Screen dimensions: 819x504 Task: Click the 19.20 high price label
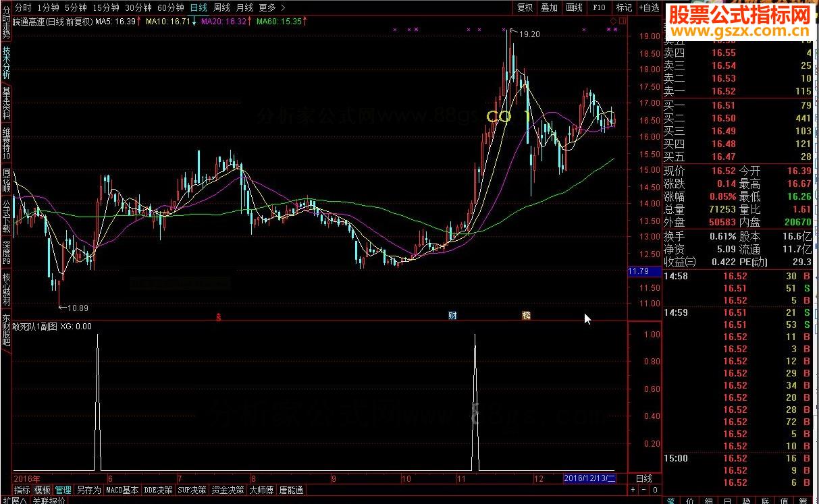tap(530, 34)
